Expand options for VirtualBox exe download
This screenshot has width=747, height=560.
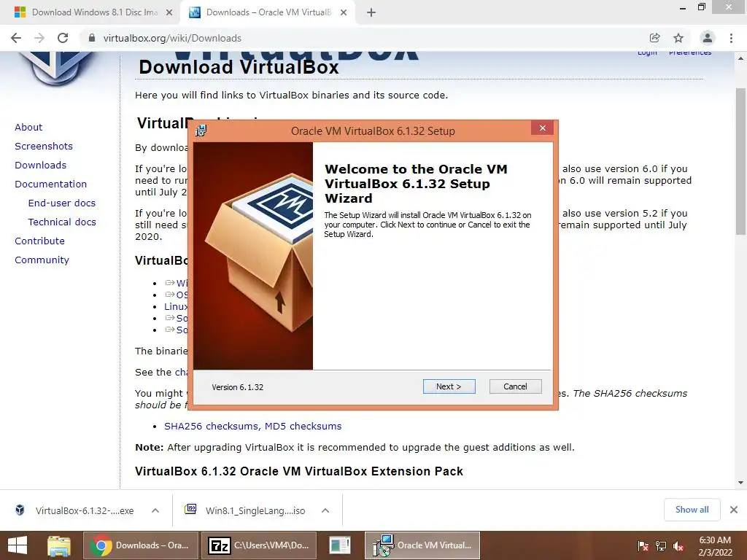[155, 510]
